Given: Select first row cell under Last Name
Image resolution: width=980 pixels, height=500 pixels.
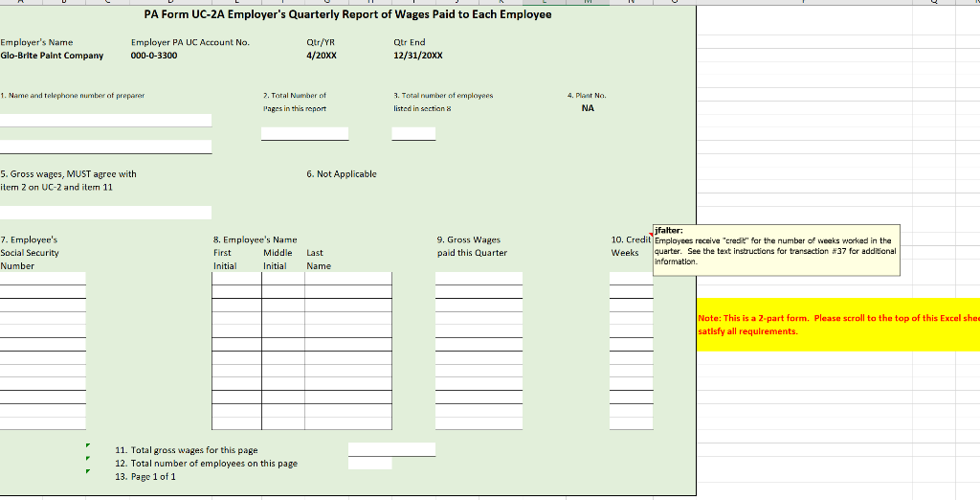Looking at the screenshot, I should pyautogui.click(x=348, y=279).
